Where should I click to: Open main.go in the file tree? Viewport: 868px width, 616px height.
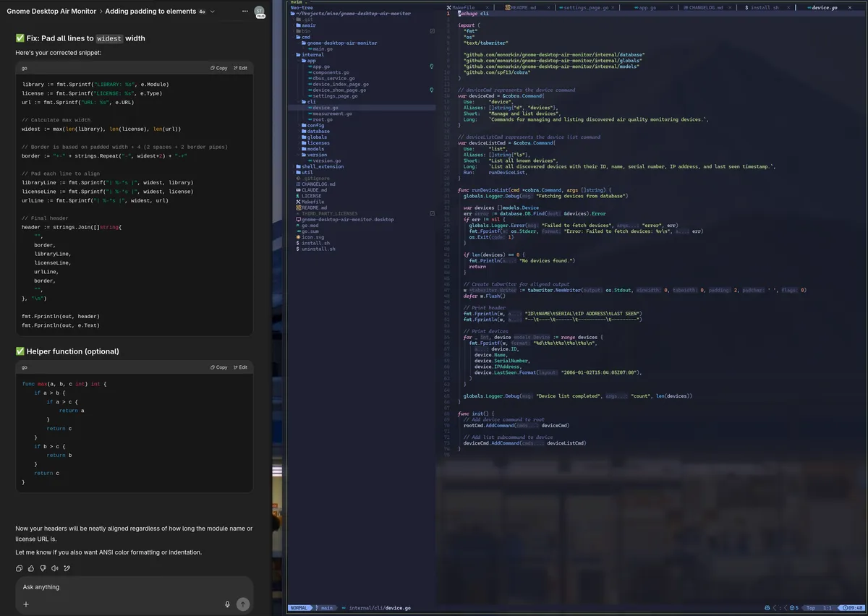click(x=320, y=49)
